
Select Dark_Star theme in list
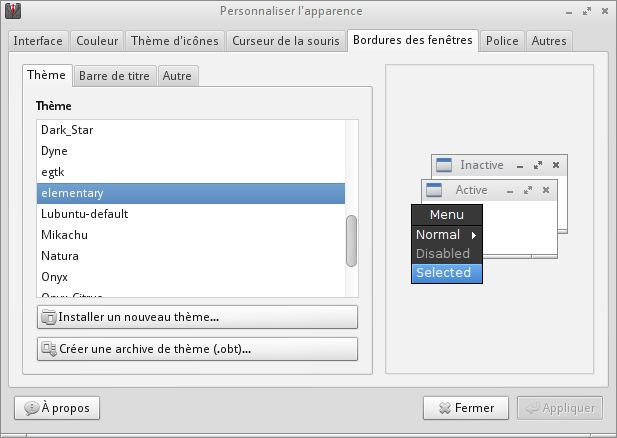coord(191,130)
